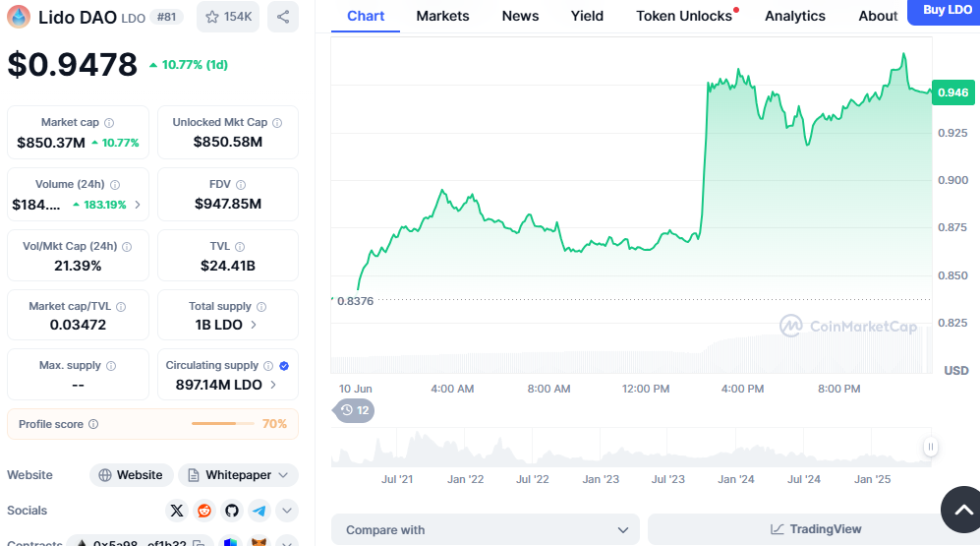Viewport: 980px width, 546px height.
Task: Open Unlocked Mkt Cap info icon
Action: pyautogui.click(x=277, y=123)
